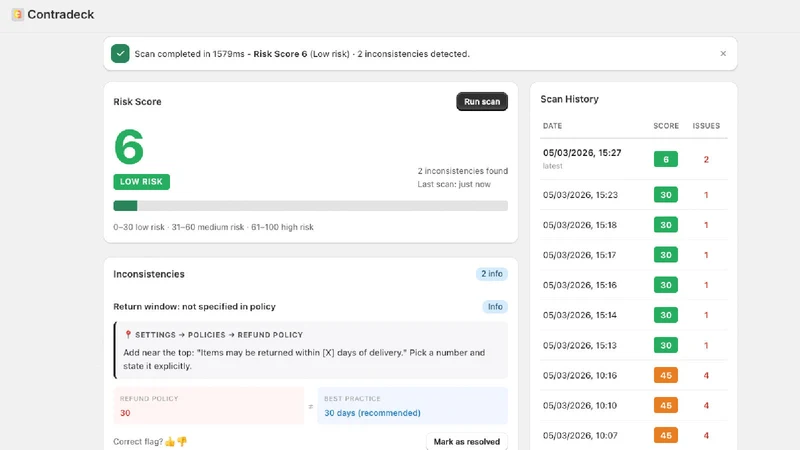Select the 05/03/2026, 15:23 scan entry
This screenshot has width=800, height=450.
[634, 195]
